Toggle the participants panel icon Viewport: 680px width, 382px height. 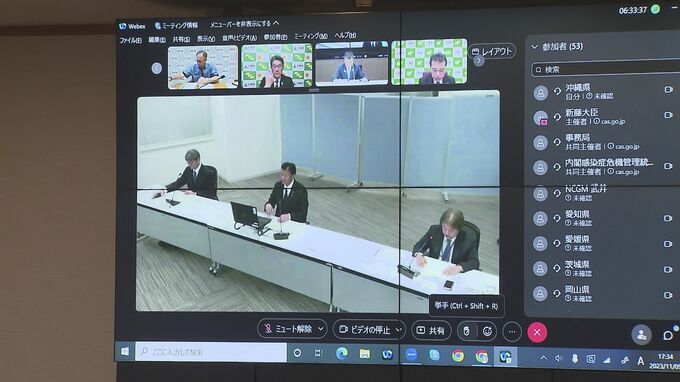pyautogui.click(x=641, y=334)
